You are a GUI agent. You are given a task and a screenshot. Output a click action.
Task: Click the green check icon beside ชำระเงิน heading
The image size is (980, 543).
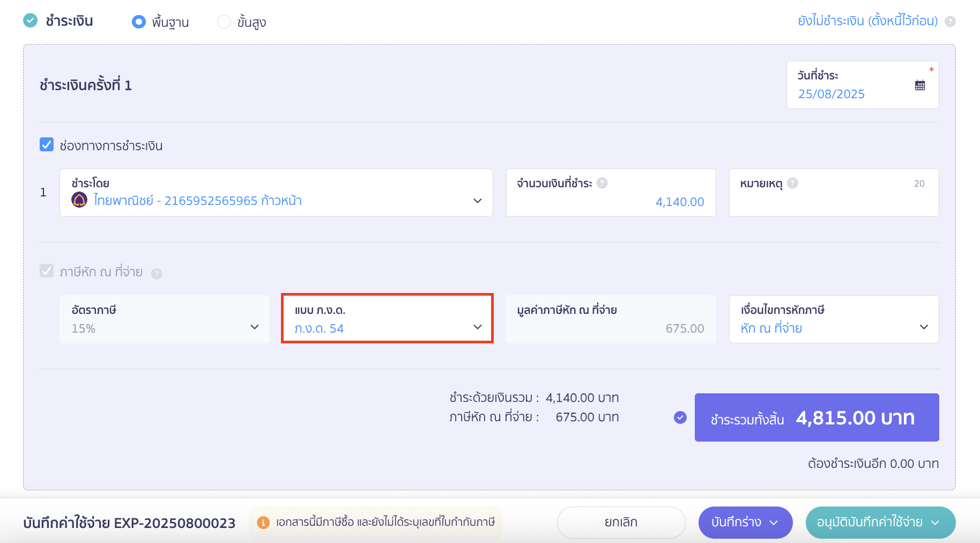point(31,21)
